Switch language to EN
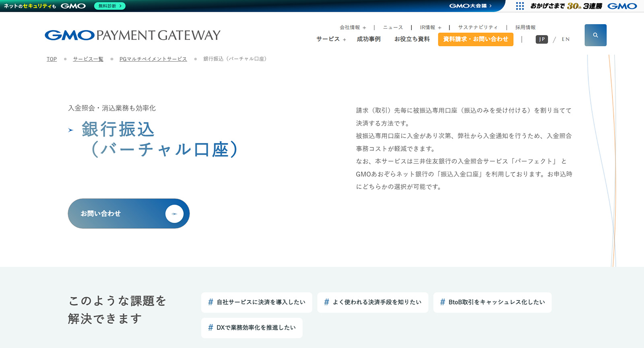Image resolution: width=644 pixels, height=348 pixels. point(566,39)
